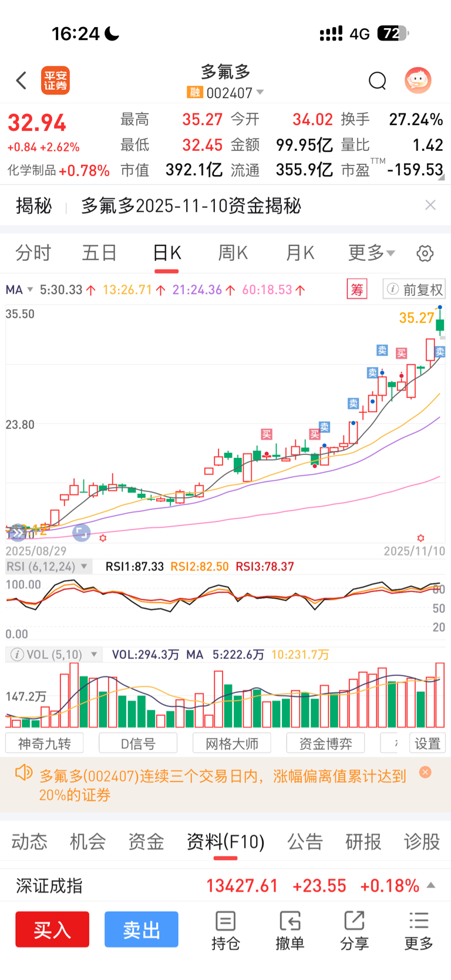Switch to the 月K chart tab
Screen dimensions: 451x980
[x=300, y=253]
